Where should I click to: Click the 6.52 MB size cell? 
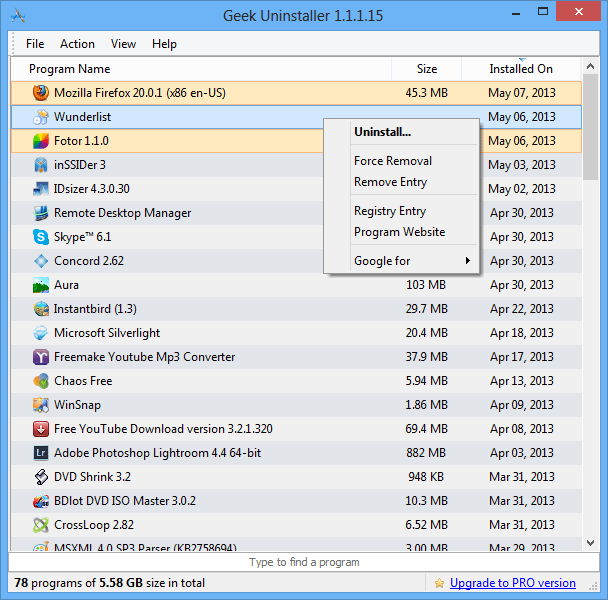427,525
